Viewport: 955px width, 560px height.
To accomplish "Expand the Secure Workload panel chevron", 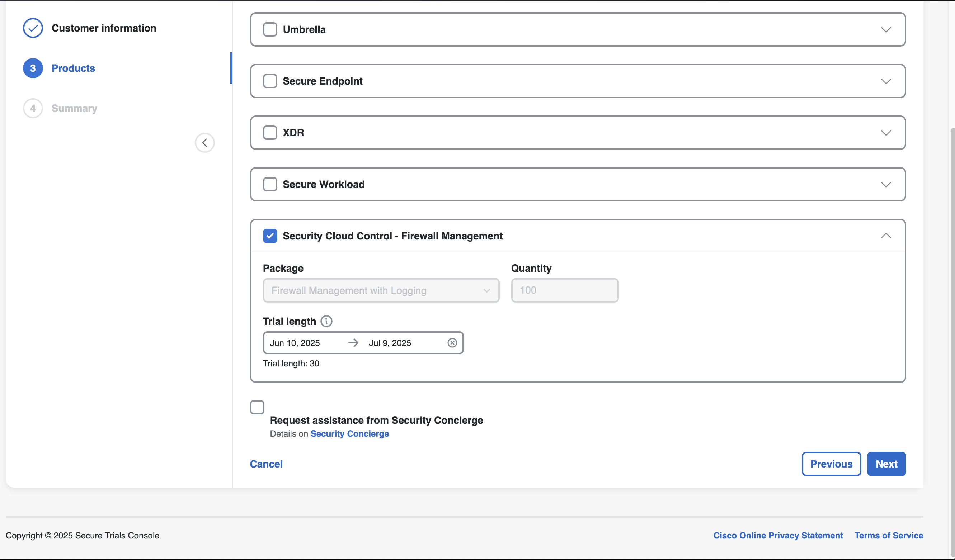I will coord(886,185).
